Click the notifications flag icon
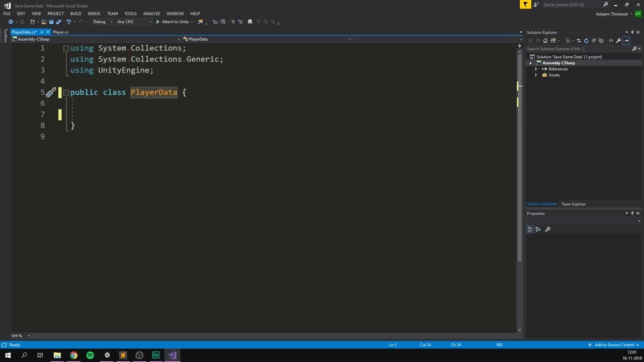Image resolution: width=644 pixels, height=362 pixels. click(x=525, y=5)
